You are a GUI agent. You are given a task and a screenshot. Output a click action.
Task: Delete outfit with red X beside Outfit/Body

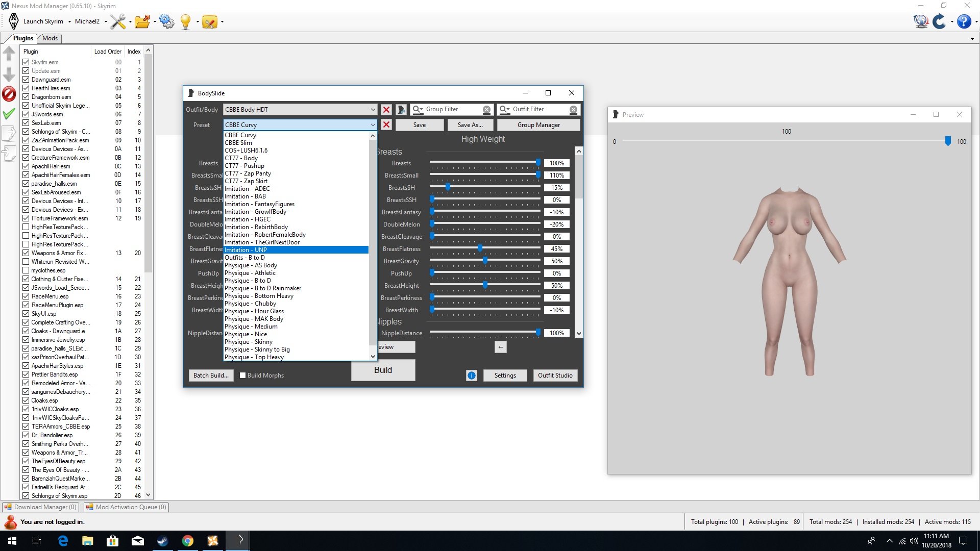386,110
